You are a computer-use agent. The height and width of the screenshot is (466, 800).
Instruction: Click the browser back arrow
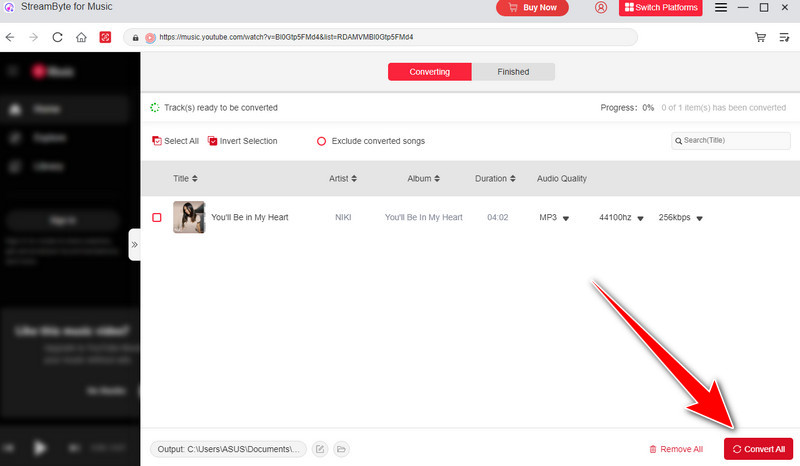[10, 37]
